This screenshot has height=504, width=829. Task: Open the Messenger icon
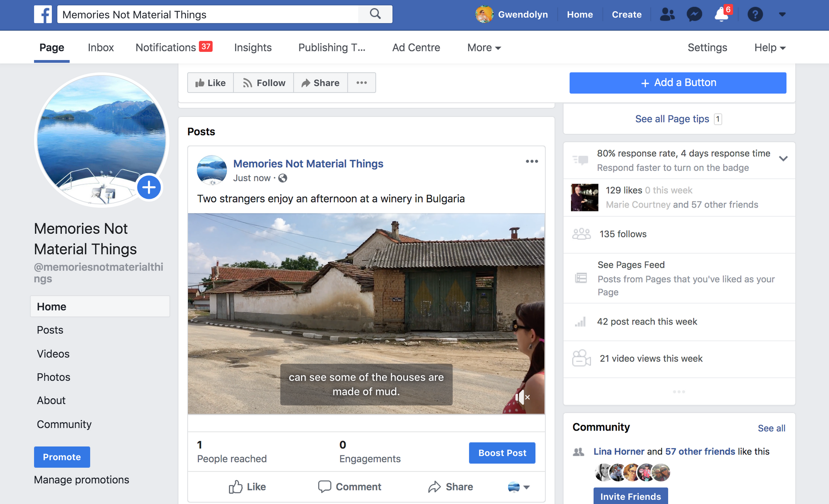coord(694,15)
